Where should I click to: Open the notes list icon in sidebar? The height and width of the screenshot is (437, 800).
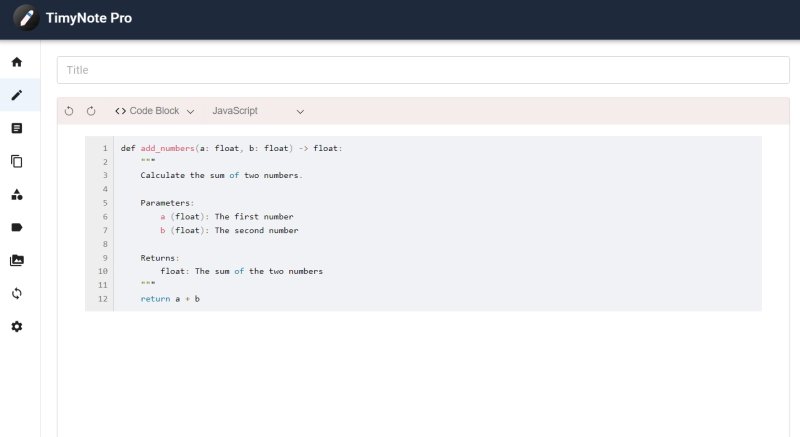tap(17, 128)
